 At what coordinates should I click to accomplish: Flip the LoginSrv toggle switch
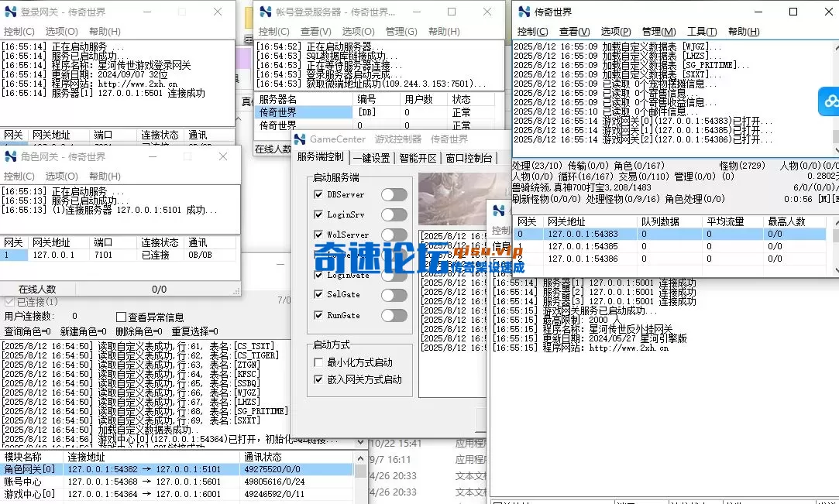point(394,215)
